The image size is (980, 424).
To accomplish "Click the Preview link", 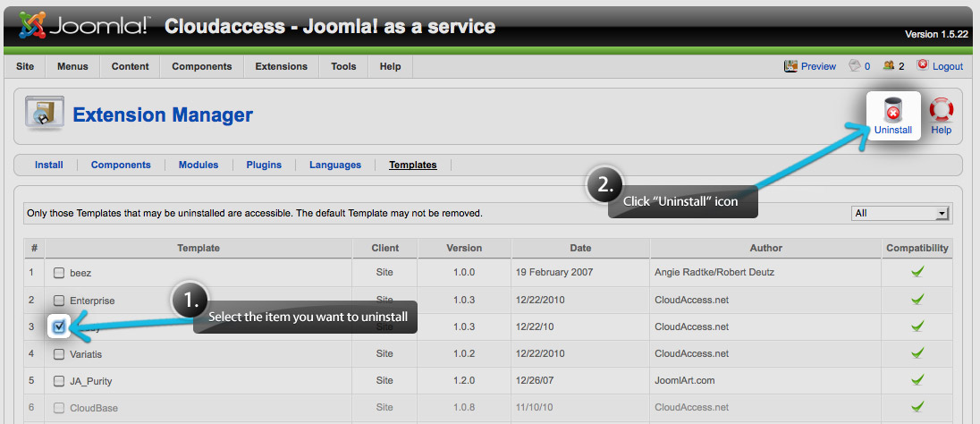I will (818, 66).
